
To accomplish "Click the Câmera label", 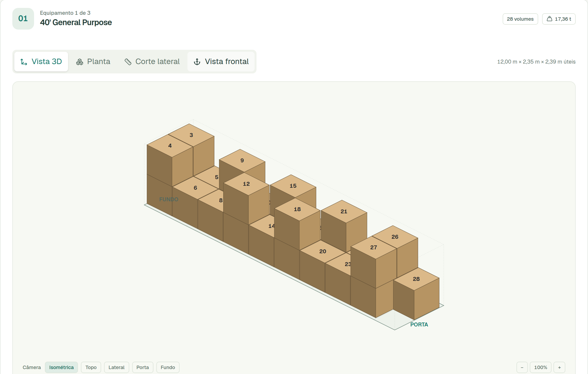I will point(32,367).
